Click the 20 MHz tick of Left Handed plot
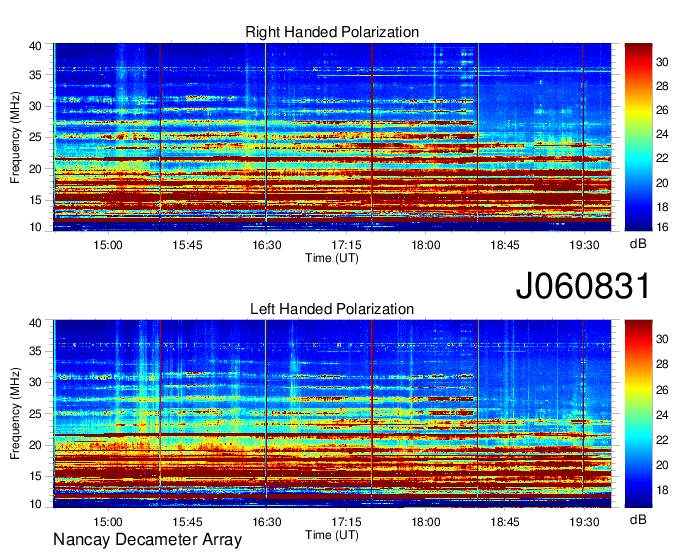Screen dimensions: 680x552 [36, 445]
